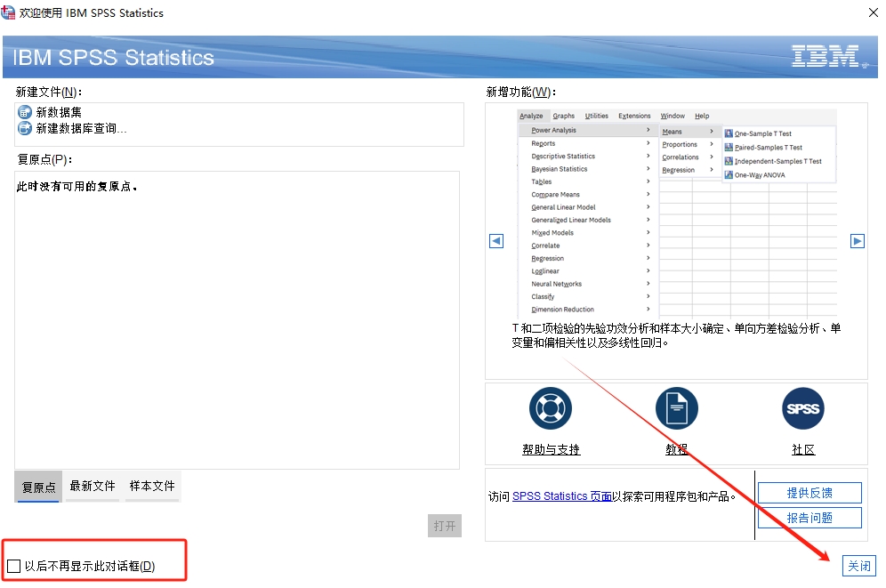886x588 pixels.
Task: Click the New Database Query icon
Action: 25,128
